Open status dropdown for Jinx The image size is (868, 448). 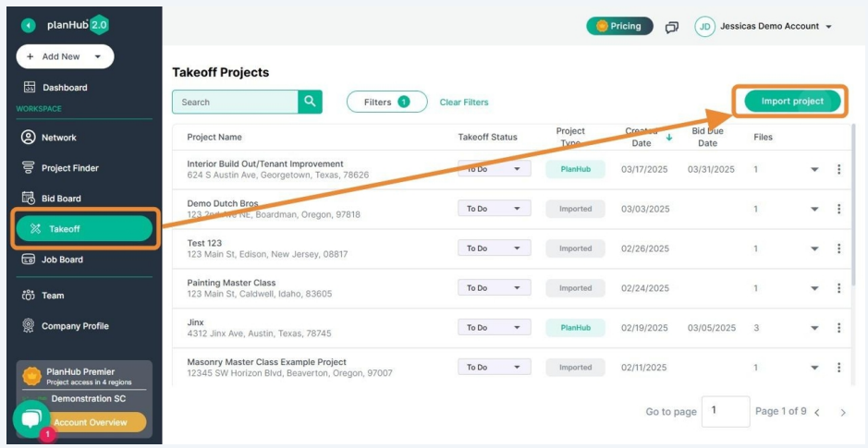494,327
